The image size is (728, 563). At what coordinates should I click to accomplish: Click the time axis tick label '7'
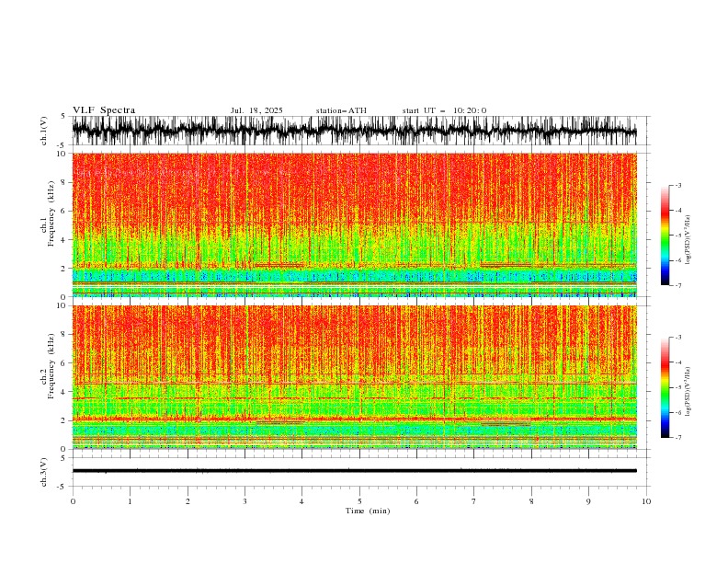(x=474, y=501)
